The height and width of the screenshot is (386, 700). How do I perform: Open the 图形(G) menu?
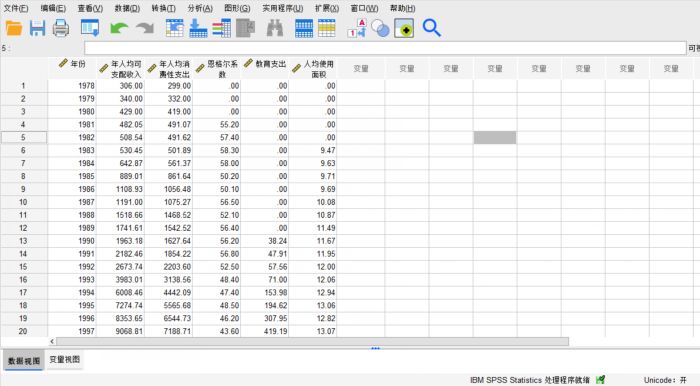[237, 8]
